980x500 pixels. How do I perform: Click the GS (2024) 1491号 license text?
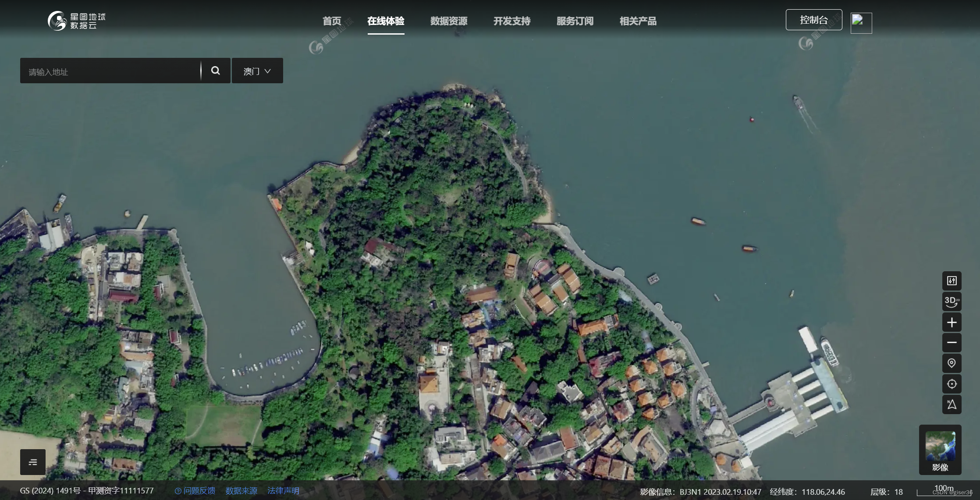(87, 491)
